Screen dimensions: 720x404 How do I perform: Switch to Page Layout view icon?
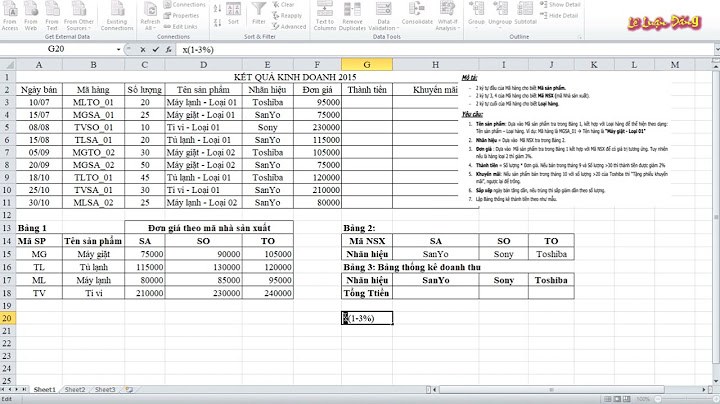pyautogui.click(x=618, y=399)
